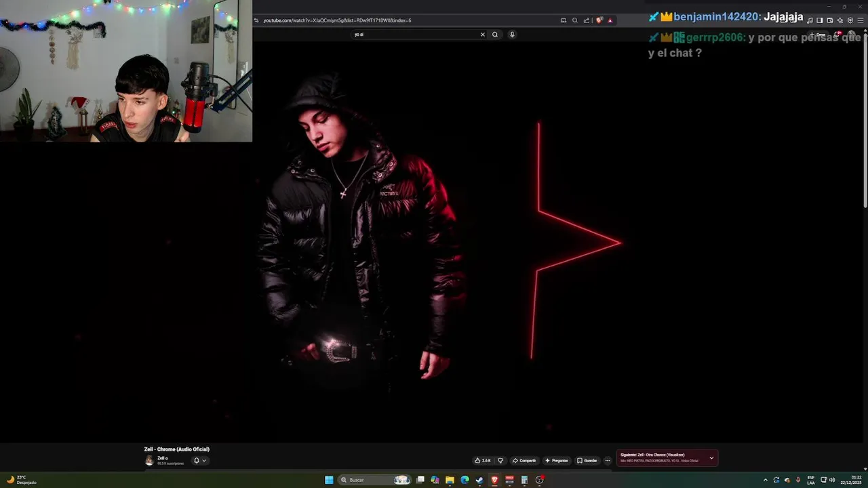The width and height of the screenshot is (868, 488).
Task: Open the Brave Wallet icon
Action: coord(830,20)
